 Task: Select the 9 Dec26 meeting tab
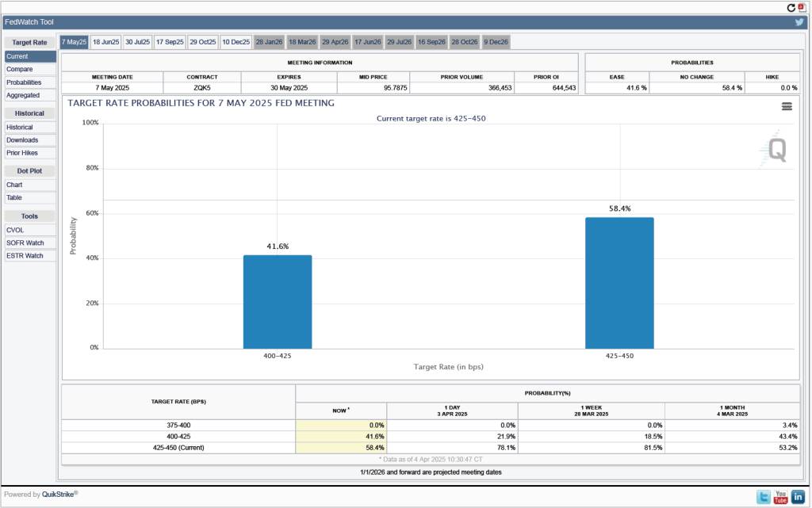click(496, 41)
